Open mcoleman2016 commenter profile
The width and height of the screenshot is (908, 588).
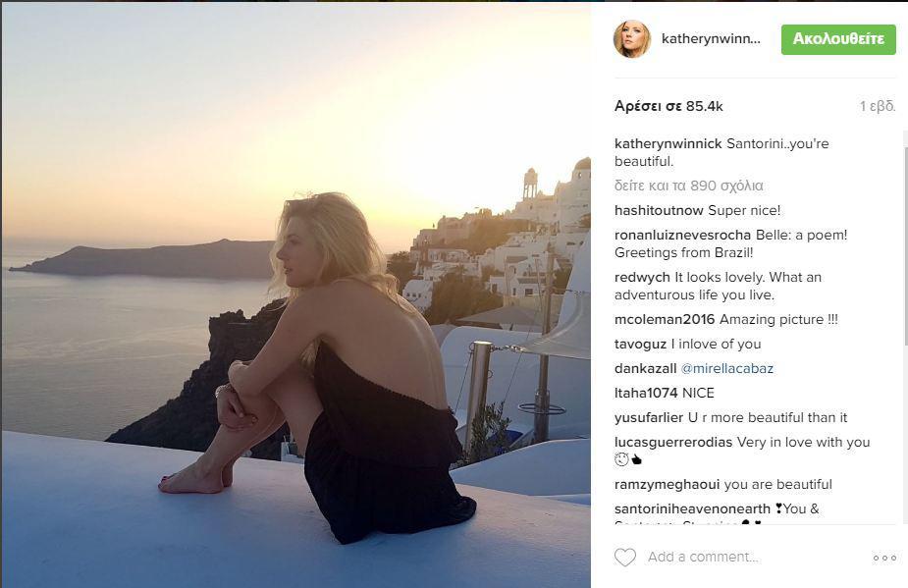[x=665, y=319]
